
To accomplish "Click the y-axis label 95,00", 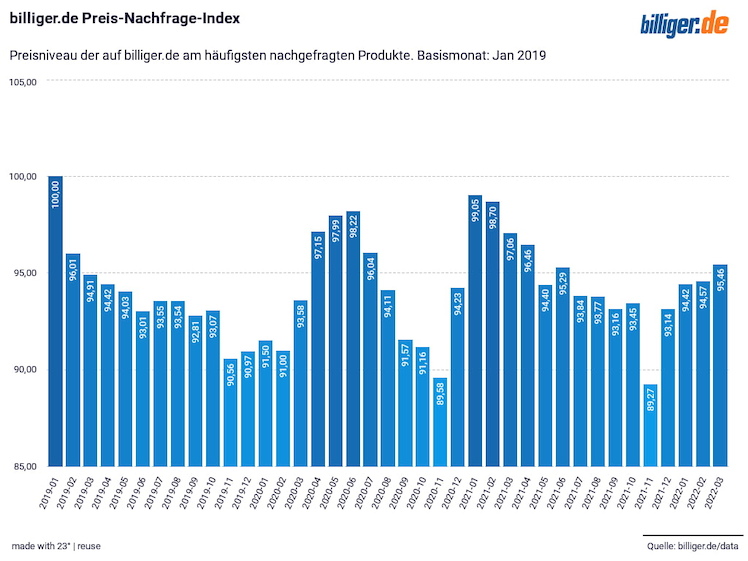I will 25,273.
